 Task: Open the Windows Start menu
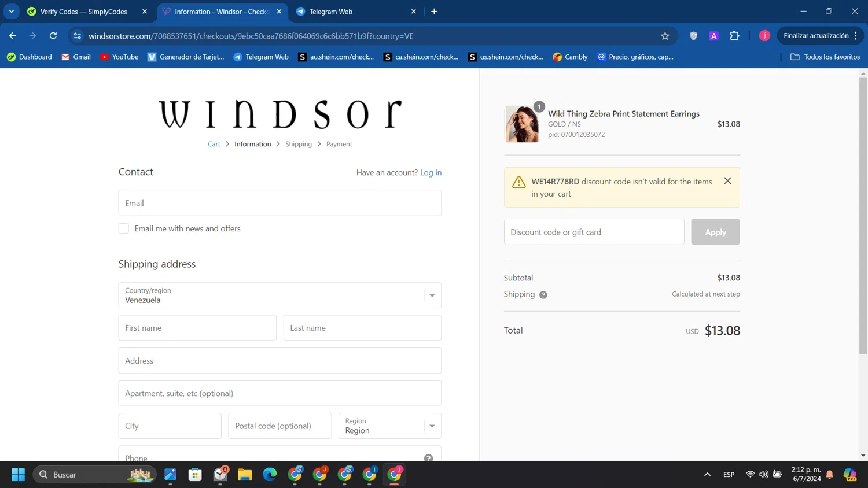pos(18,475)
